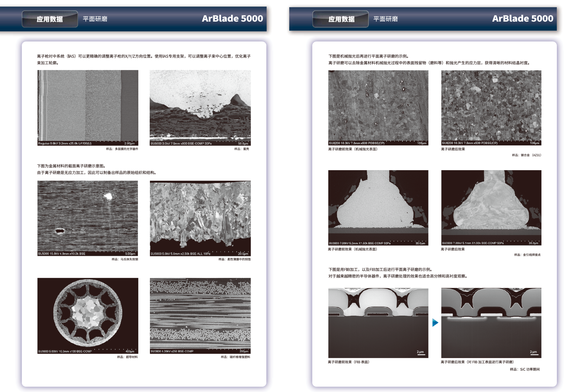Click the left page 平面研磨 heading
This screenshot has width=577, height=392.
tap(95, 19)
